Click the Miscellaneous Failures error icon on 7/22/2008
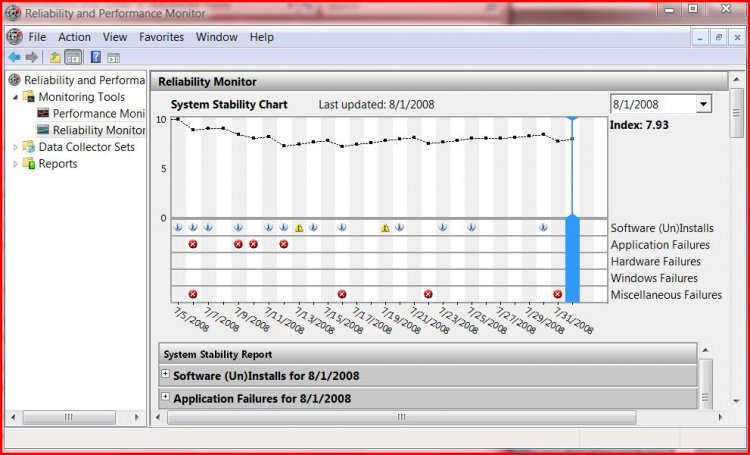This screenshot has width=750, height=455. (x=428, y=294)
